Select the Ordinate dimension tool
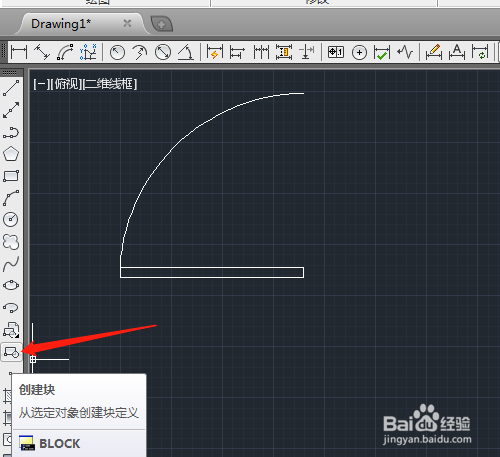 click(x=88, y=52)
